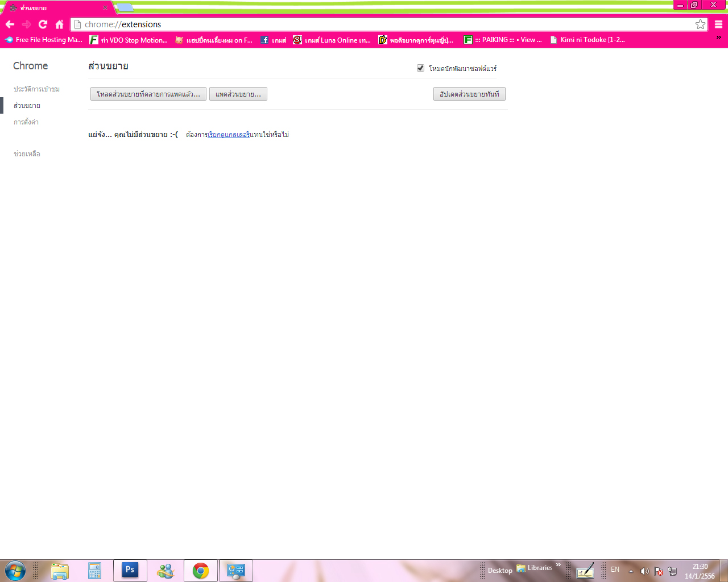Switch to Google Chrome in the taskbar

(x=201, y=571)
